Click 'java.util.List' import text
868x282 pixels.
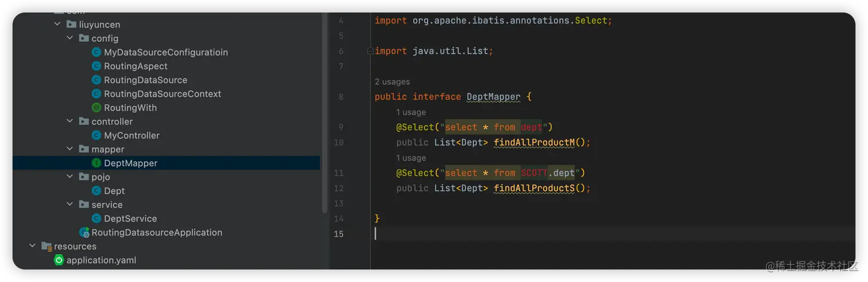tap(451, 51)
